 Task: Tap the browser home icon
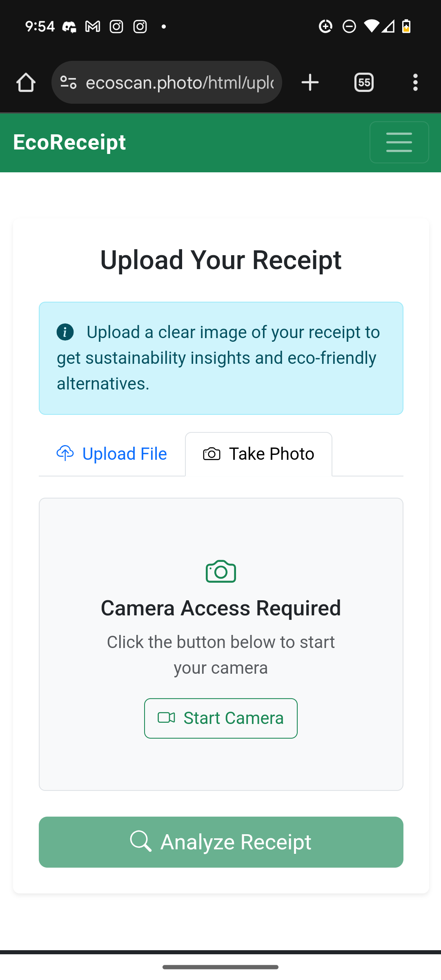coord(26,82)
